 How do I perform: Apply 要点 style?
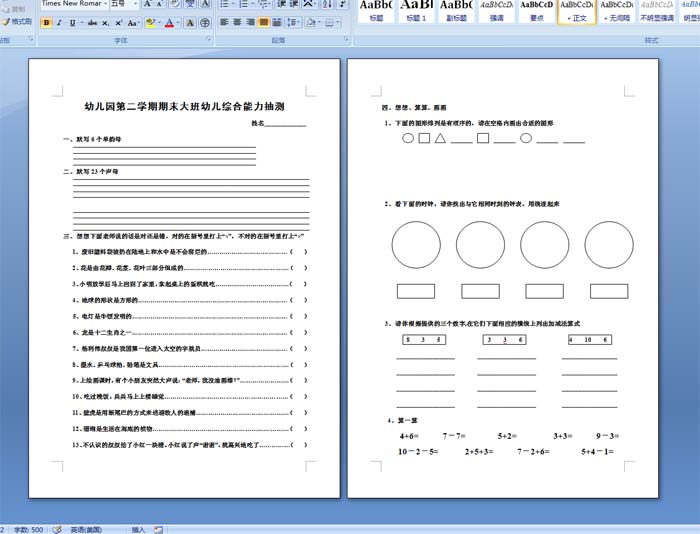[x=536, y=11]
